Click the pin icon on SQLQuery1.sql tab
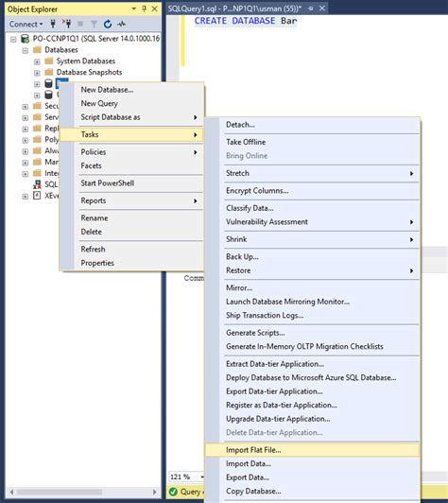This screenshot has width=448, height=503. [310, 9]
